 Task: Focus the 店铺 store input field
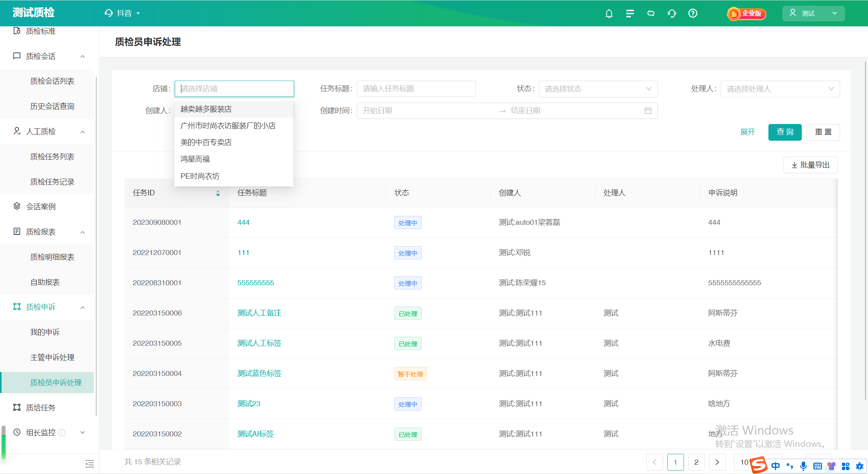click(x=234, y=89)
